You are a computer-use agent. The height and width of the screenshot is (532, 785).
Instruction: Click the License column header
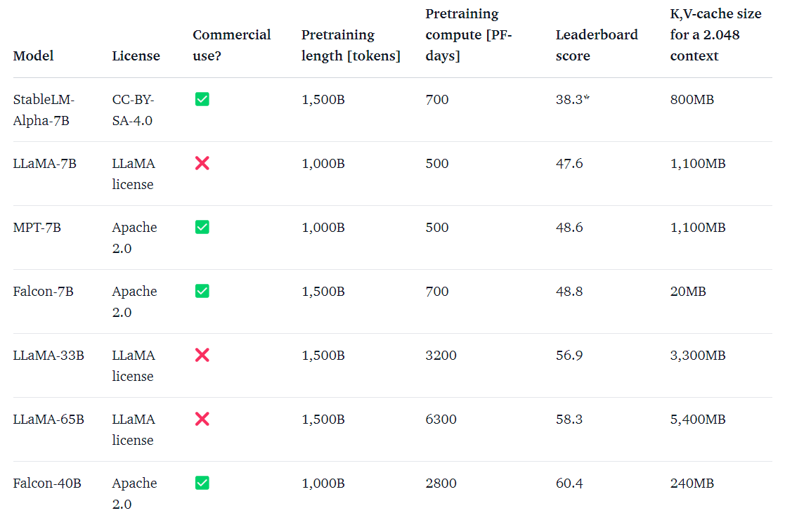[x=136, y=56]
